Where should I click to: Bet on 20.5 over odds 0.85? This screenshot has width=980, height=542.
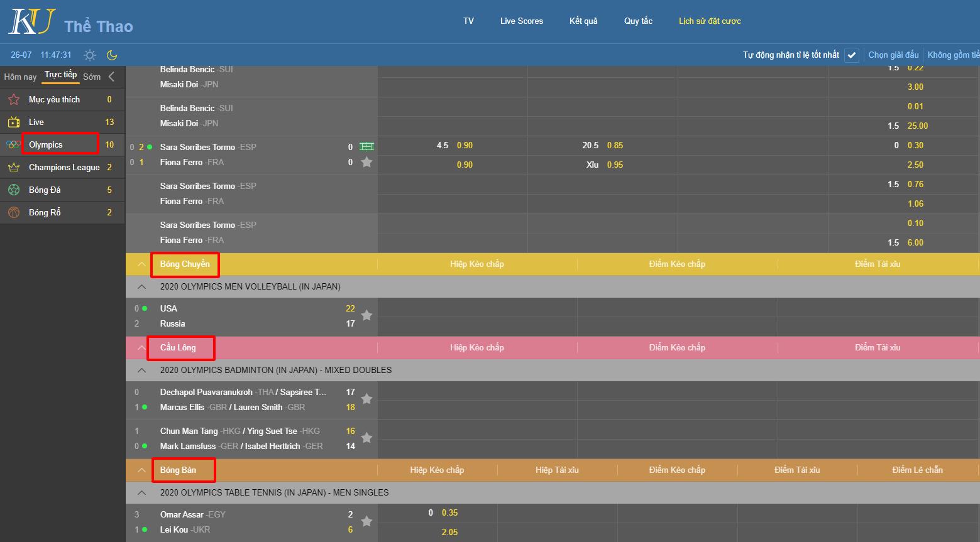click(x=615, y=145)
